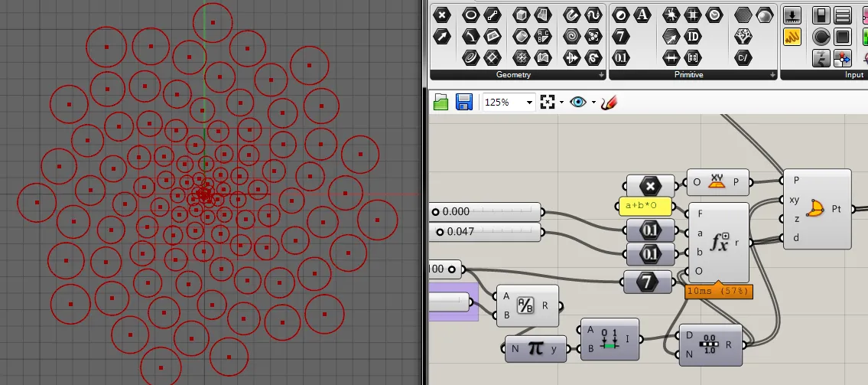This screenshot has width=868, height=385.
Task: Select the Boolean Toggle input icon
Action: (821, 15)
